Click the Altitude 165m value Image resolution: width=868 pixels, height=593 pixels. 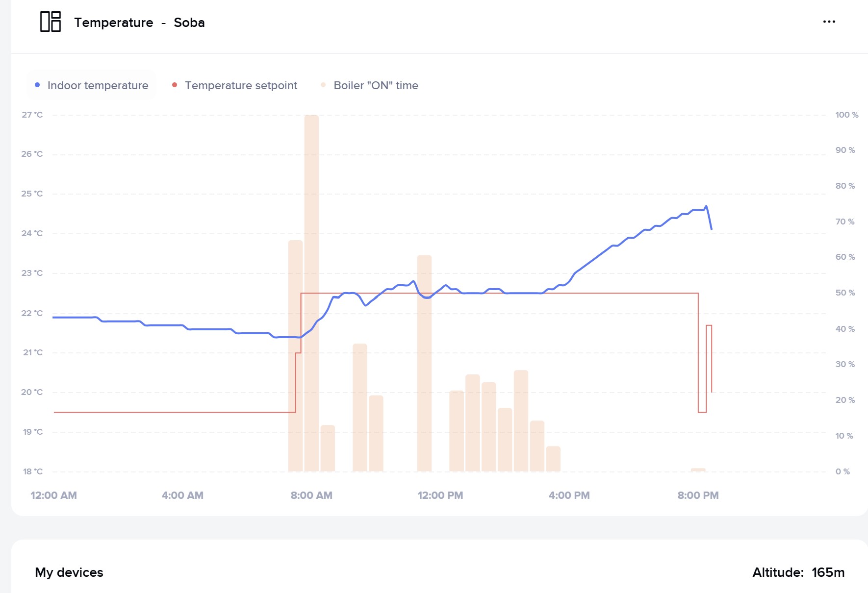827,572
